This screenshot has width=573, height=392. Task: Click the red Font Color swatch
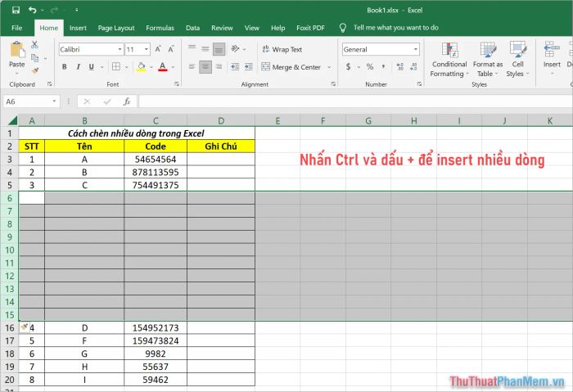(x=163, y=67)
